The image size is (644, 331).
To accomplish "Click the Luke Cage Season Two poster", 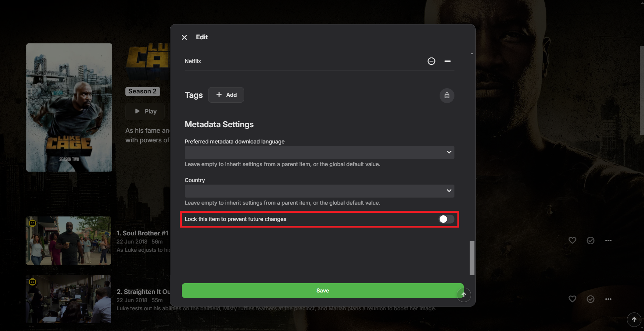I will click(x=69, y=107).
